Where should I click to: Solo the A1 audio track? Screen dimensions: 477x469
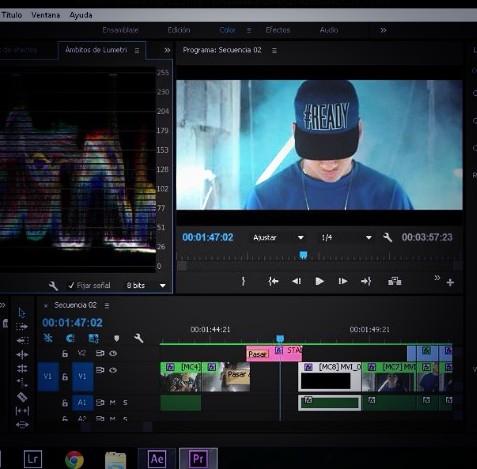point(125,403)
